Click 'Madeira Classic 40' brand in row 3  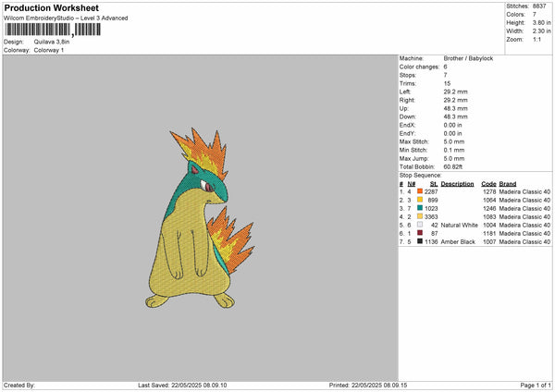point(524,208)
